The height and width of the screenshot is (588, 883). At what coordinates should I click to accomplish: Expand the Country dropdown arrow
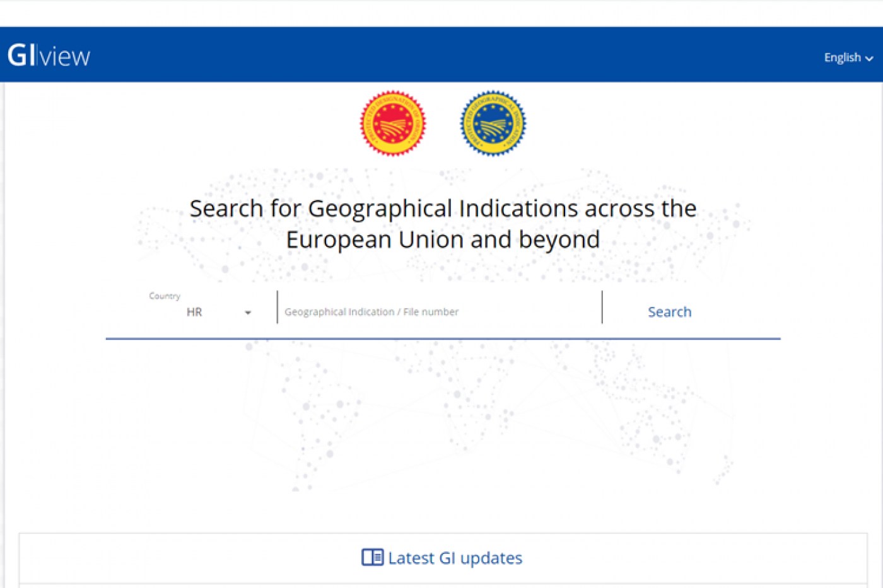[248, 313]
